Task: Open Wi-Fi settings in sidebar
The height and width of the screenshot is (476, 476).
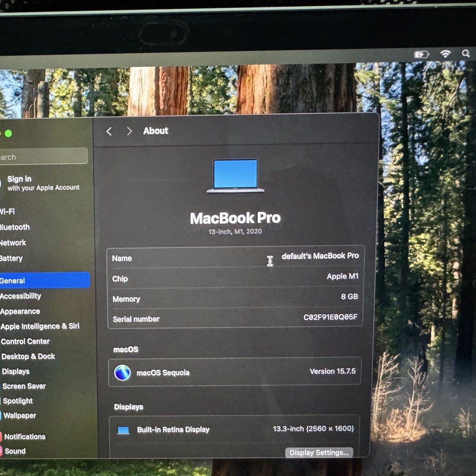Action: [x=7, y=211]
